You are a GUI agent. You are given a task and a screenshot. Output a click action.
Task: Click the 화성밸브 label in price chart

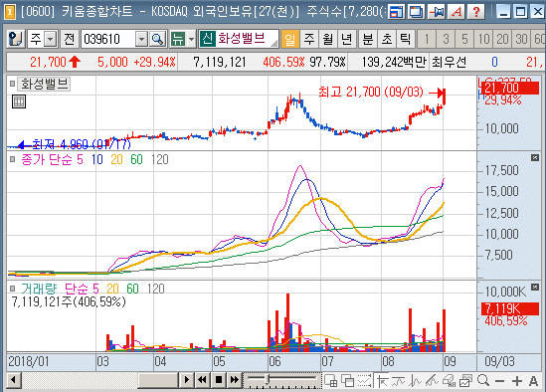(x=44, y=84)
